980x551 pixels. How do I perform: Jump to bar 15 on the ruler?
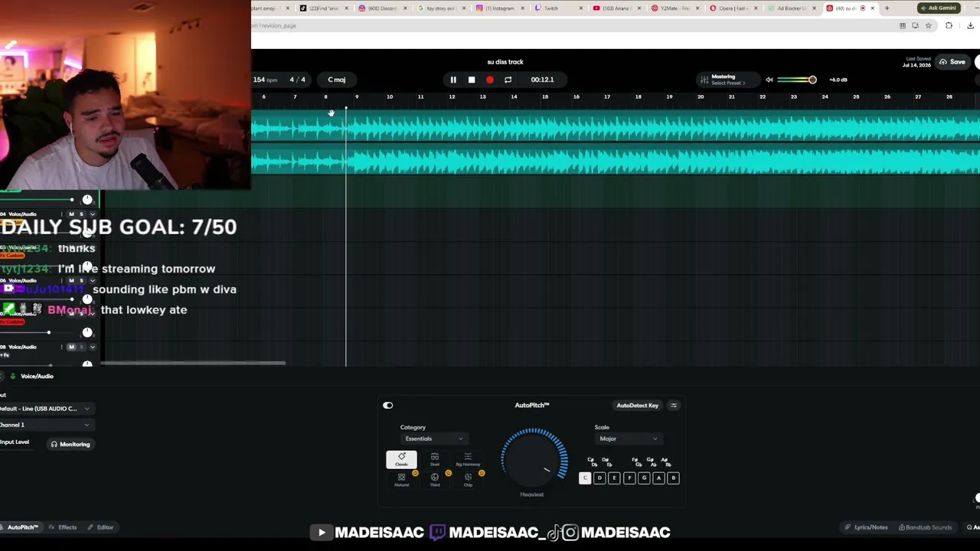point(545,97)
